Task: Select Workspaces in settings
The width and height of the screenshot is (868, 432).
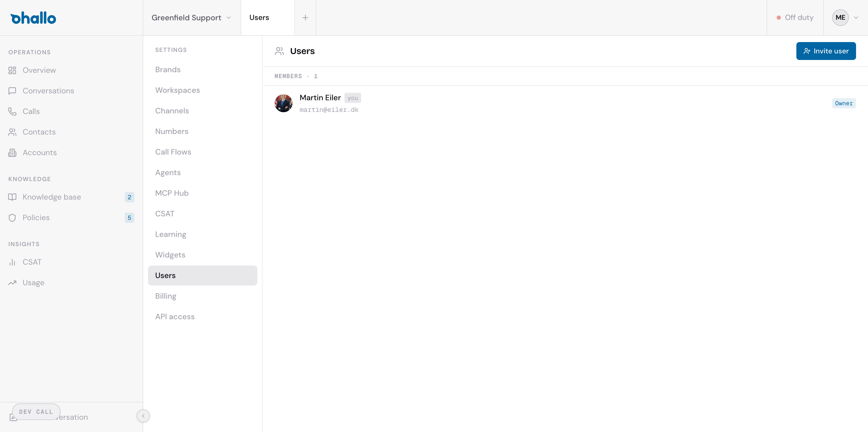Action: point(202,90)
